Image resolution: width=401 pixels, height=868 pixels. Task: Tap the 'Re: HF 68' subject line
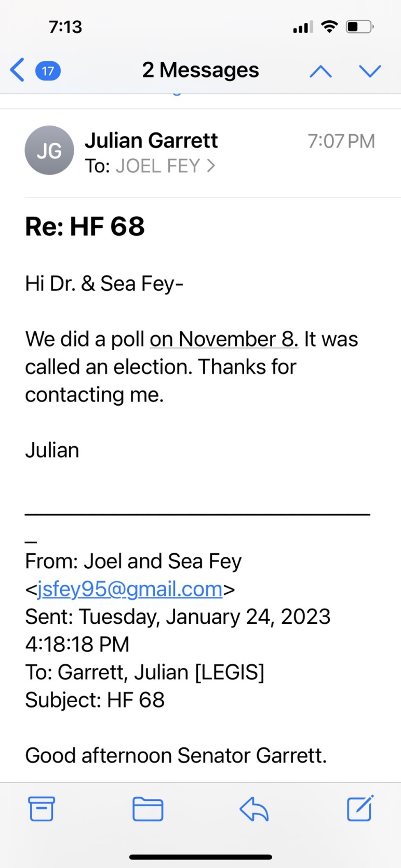[x=85, y=226]
